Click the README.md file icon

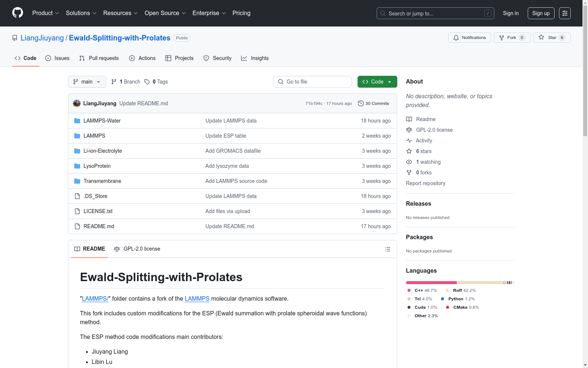click(77, 226)
